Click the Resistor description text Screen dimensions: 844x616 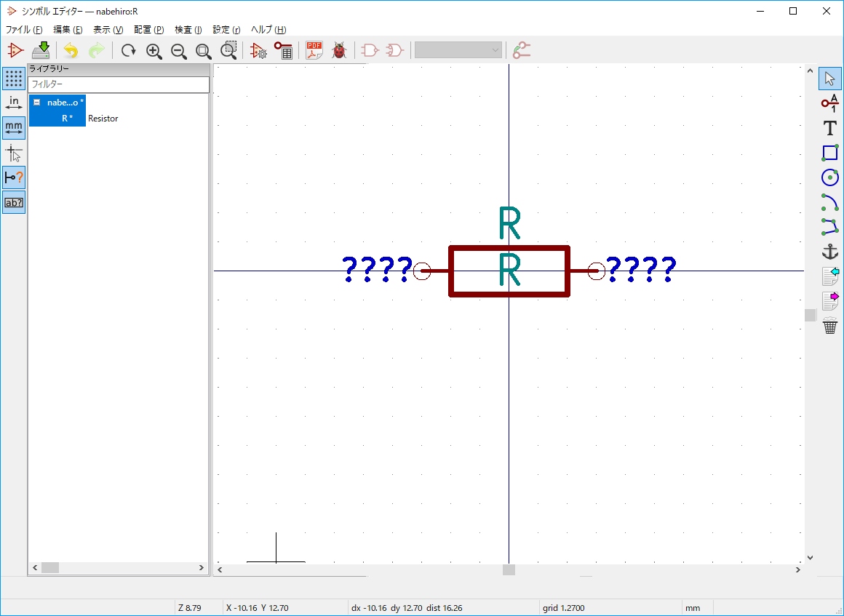point(103,119)
